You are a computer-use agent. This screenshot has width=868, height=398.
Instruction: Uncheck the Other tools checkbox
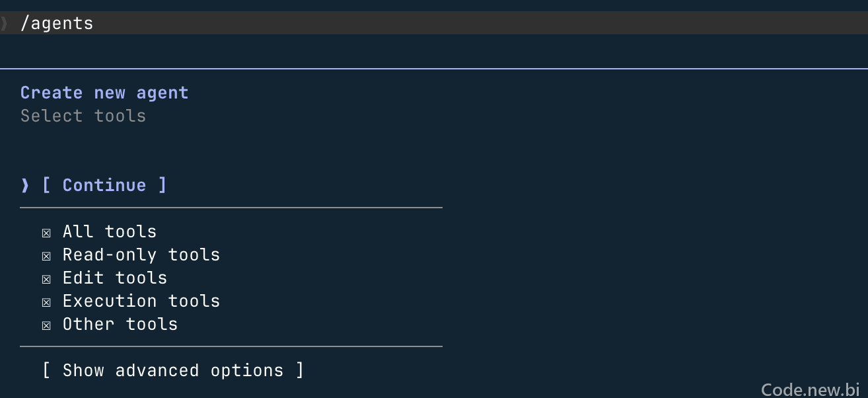[x=46, y=325]
